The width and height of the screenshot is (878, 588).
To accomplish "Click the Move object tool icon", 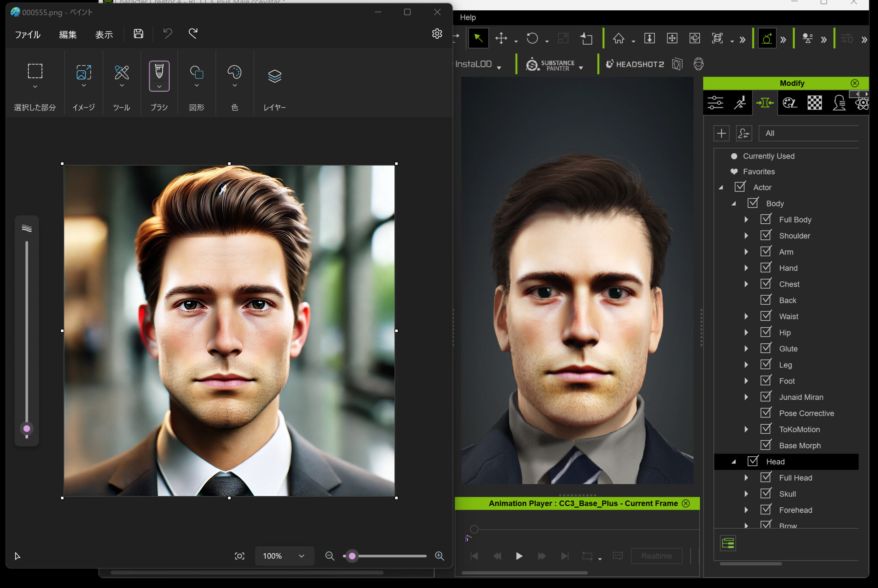I will [x=501, y=38].
